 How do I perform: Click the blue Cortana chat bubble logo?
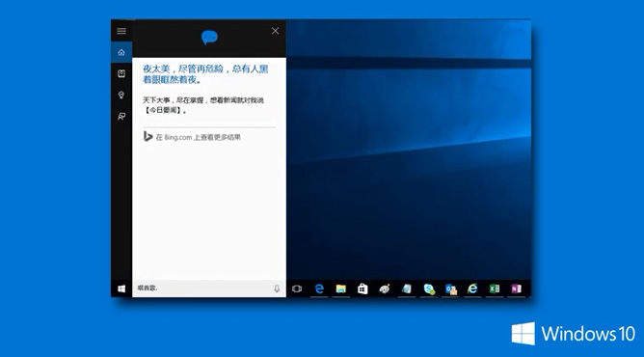pos(209,38)
